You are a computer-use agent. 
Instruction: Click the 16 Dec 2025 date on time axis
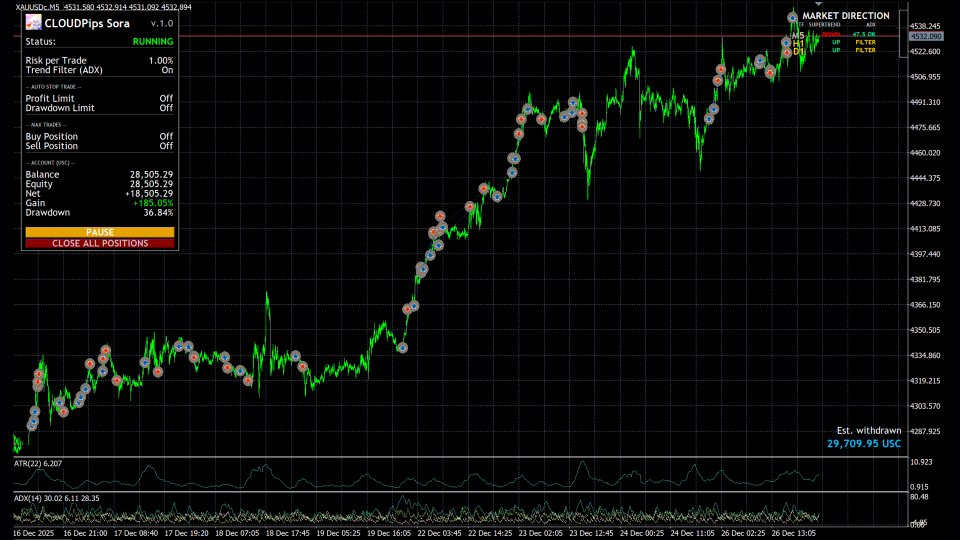33,533
